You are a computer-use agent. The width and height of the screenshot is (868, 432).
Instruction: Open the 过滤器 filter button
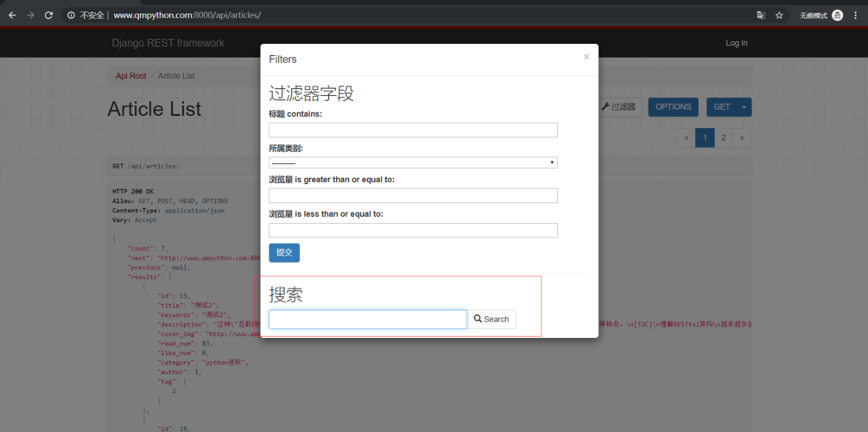618,107
